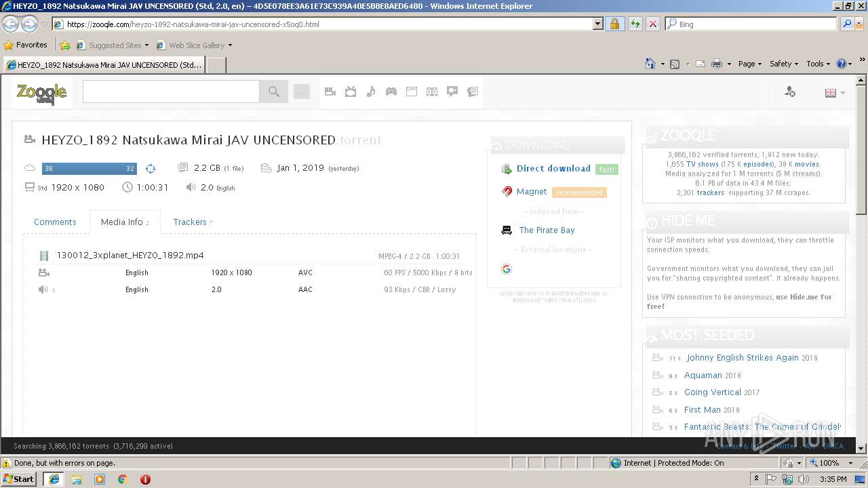Open the Movies category icon
This screenshot has height=488, width=868.
(x=330, y=91)
